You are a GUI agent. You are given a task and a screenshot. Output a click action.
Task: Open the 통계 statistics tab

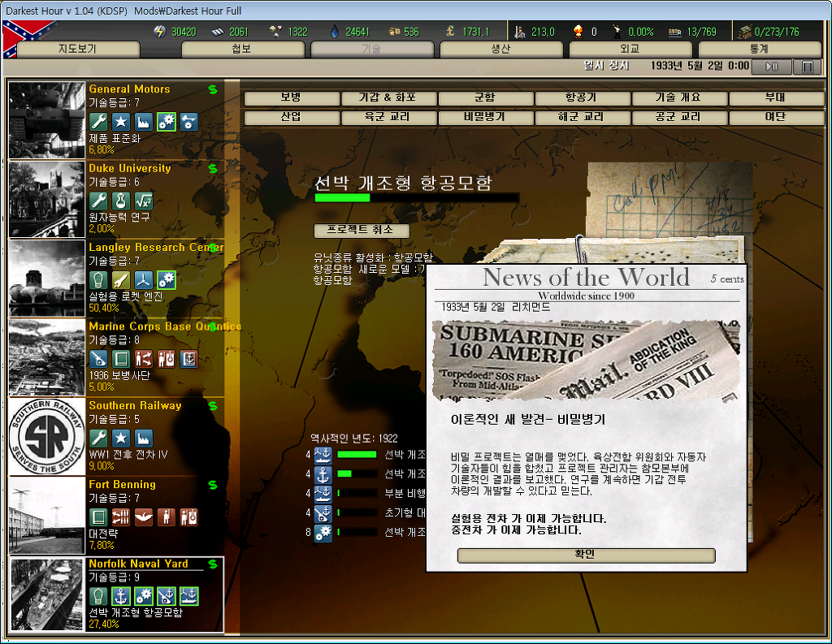(x=760, y=50)
